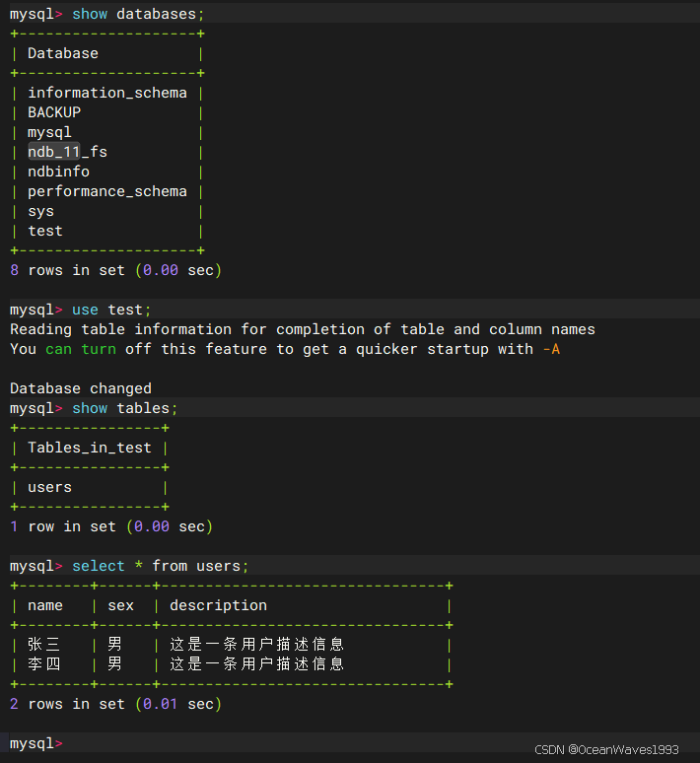Select the sex cell in the 李四 row
Viewport: 700px width, 763px height.
(115, 664)
